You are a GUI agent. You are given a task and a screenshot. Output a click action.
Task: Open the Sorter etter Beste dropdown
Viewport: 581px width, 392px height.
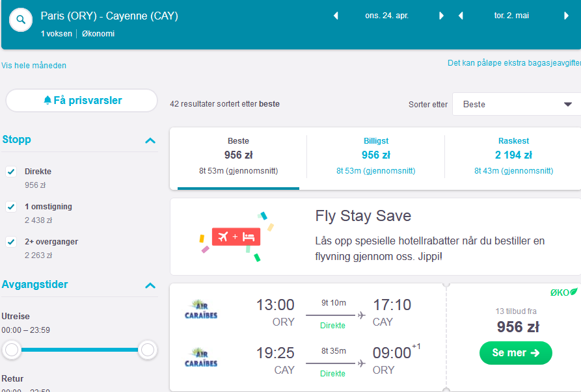click(517, 104)
